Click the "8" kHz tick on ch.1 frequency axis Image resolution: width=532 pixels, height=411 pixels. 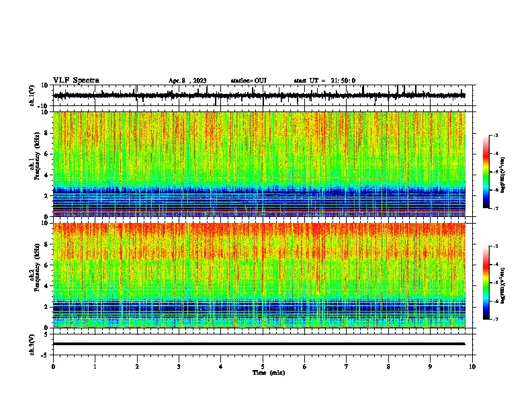pyautogui.click(x=46, y=133)
